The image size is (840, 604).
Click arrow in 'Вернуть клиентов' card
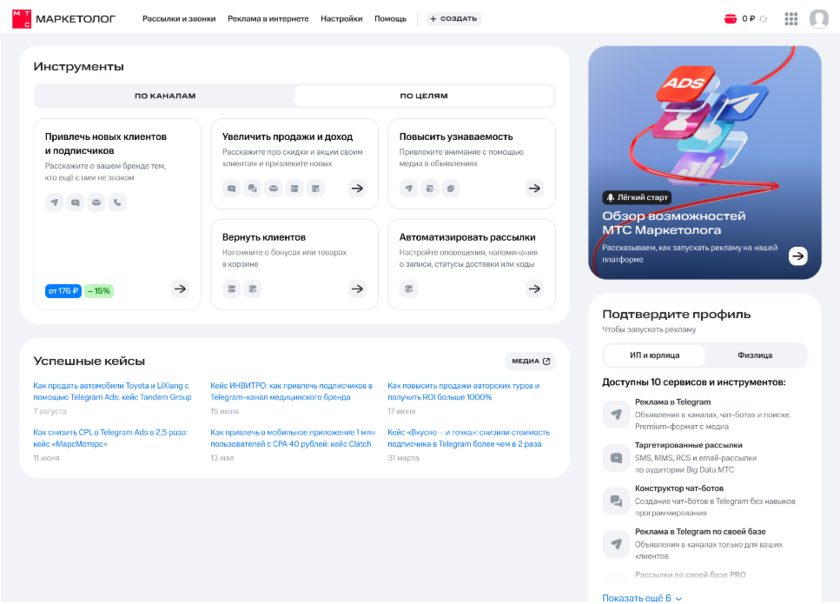click(x=357, y=289)
